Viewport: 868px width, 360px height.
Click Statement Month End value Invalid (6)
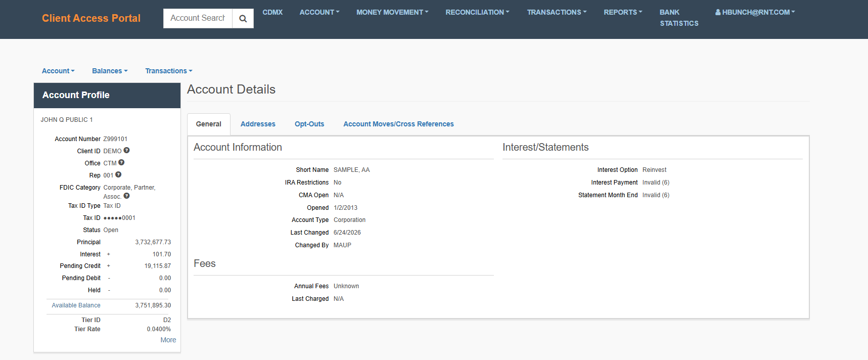tap(656, 195)
